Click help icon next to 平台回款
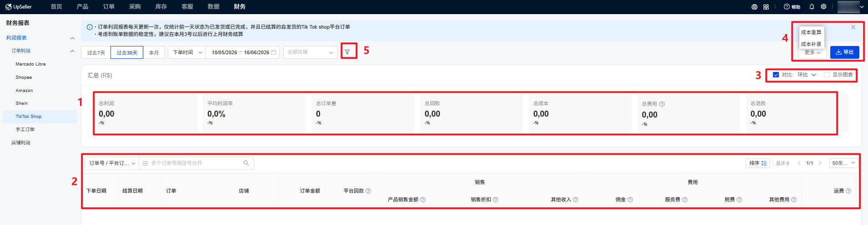This screenshot has width=868, height=225. click(x=368, y=191)
